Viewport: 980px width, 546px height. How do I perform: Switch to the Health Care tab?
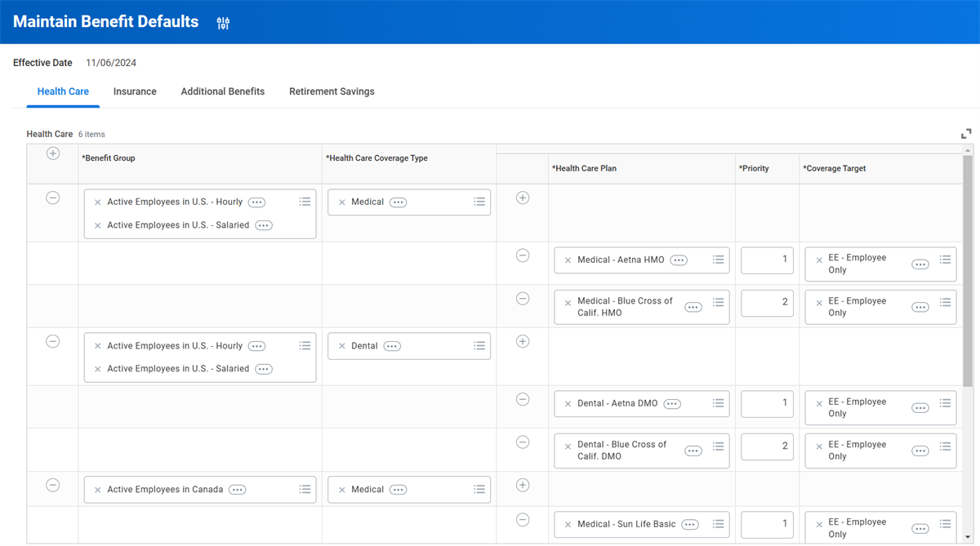63,91
